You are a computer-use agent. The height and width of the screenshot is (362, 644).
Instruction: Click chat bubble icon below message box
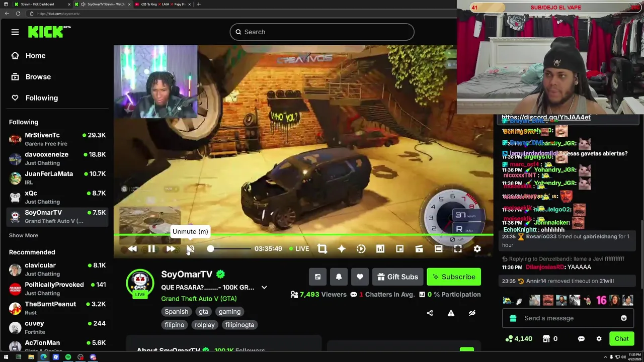coord(581,339)
